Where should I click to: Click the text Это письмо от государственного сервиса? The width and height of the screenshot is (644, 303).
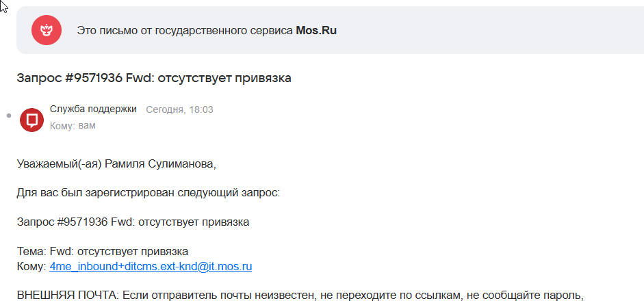(x=185, y=31)
